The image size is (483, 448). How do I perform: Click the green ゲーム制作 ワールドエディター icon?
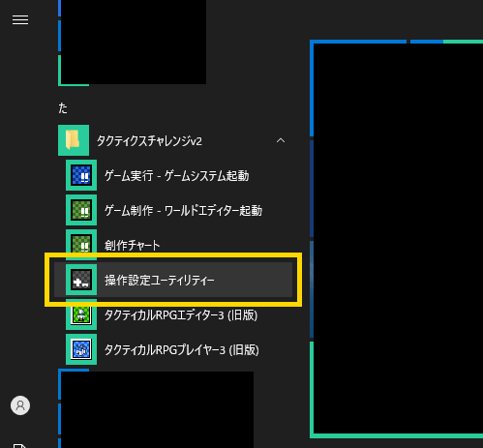click(x=81, y=210)
